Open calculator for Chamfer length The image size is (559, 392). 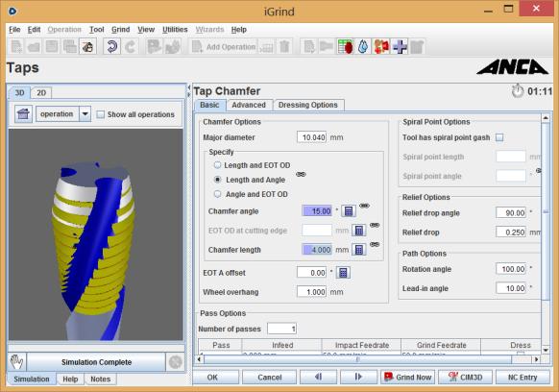tap(359, 250)
